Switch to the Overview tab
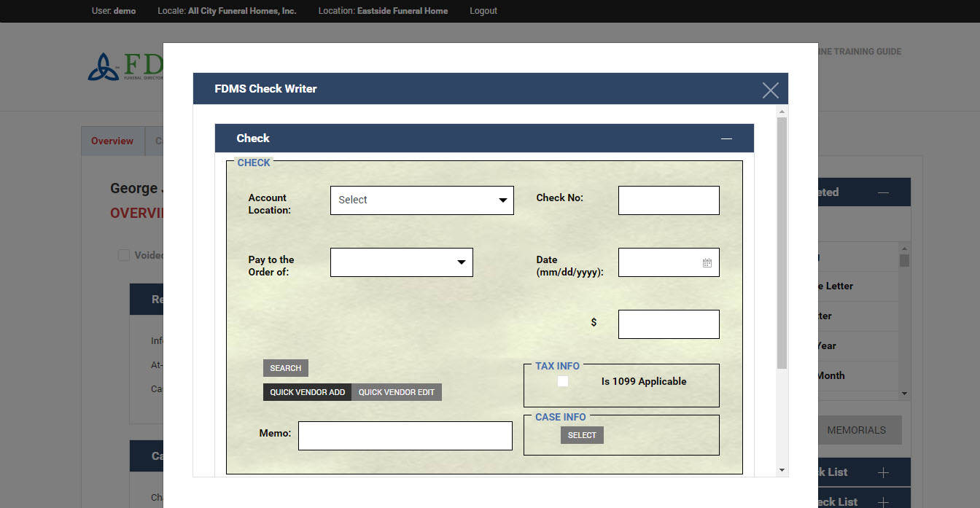This screenshot has width=980, height=508. pyautogui.click(x=112, y=141)
